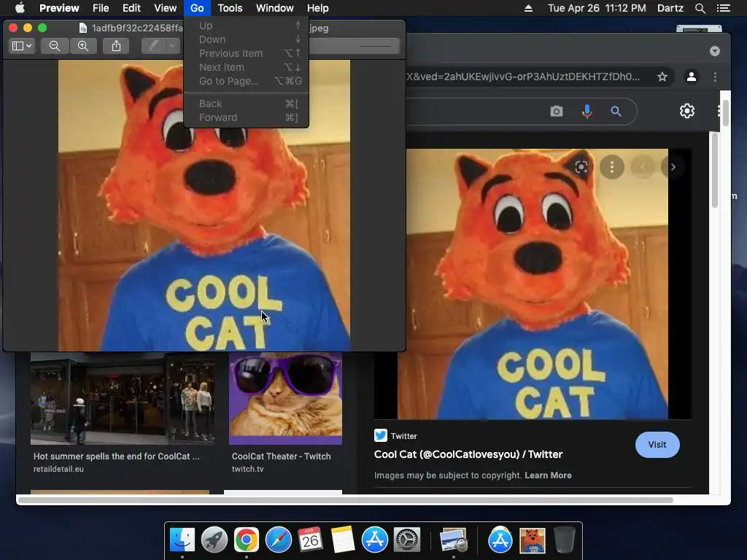Open Chrome three-dot menu

tap(715, 77)
